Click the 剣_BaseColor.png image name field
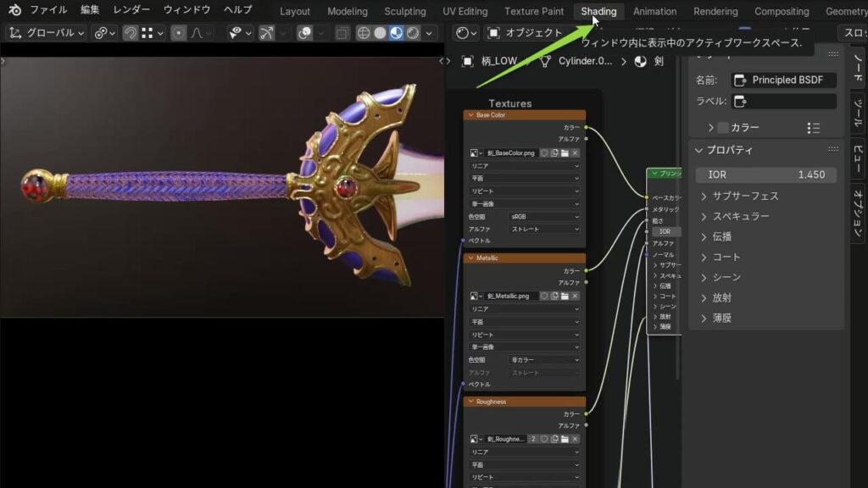This screenshot has width=868, height=488. 511,152
